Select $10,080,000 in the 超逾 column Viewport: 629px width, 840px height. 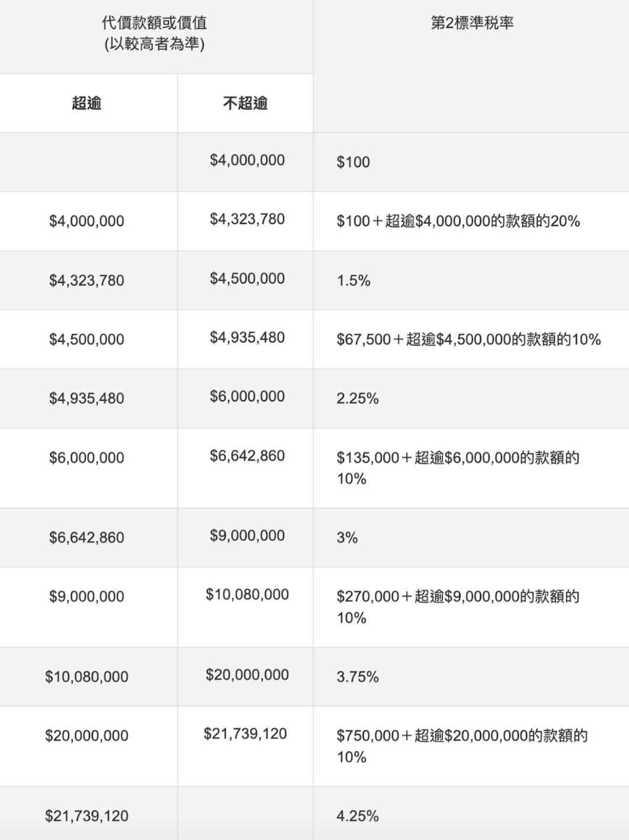click(86, 677)
